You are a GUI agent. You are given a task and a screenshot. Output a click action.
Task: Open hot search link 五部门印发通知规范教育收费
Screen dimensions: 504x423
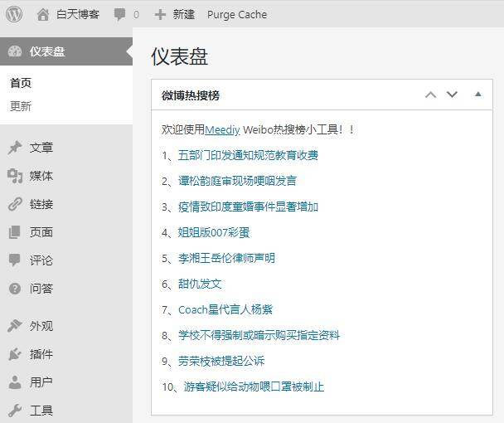pyautogui.click(x=248, y=155)
